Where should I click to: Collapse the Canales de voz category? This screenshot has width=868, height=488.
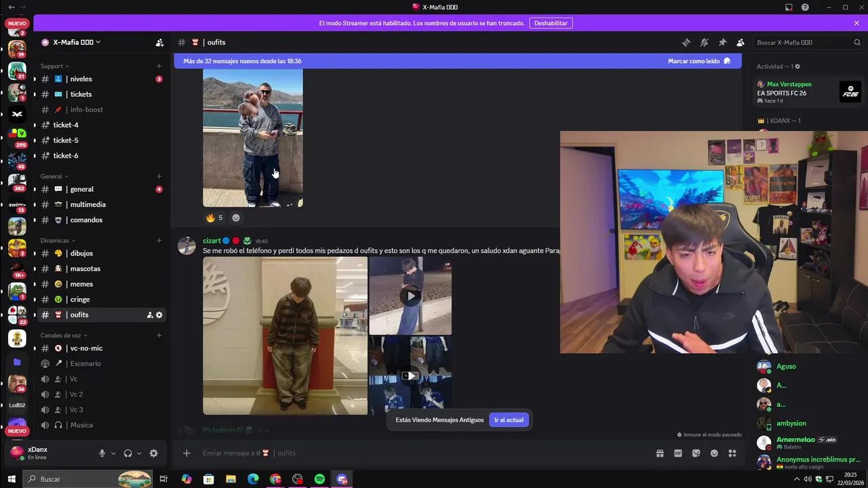point(64,335)
